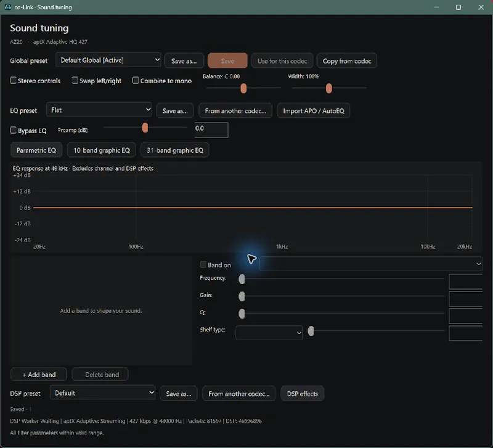Open the Global preset dropdown
This screenshot has width=493, height=448.
coord(108,60)
